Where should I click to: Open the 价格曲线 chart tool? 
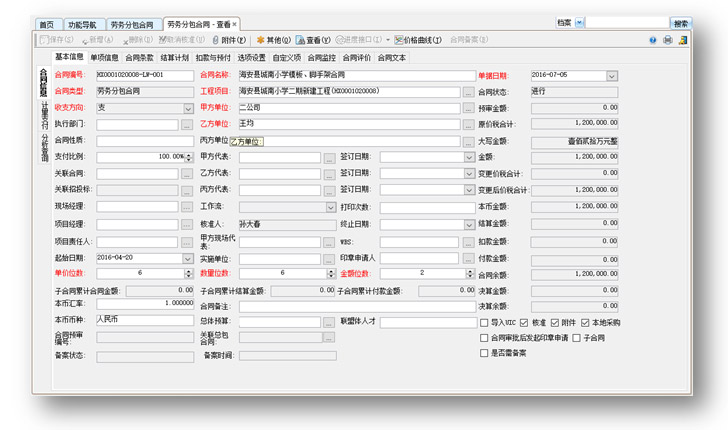click(418, 40)
